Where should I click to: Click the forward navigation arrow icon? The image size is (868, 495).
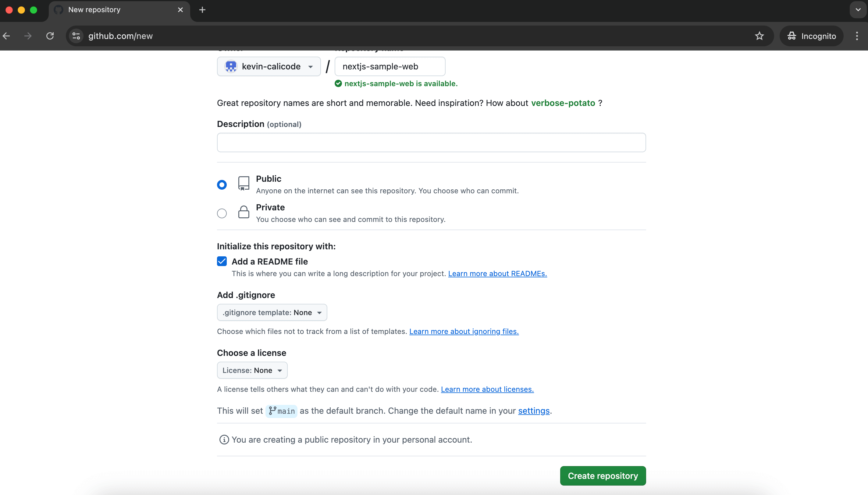click(x=28, y=36)
